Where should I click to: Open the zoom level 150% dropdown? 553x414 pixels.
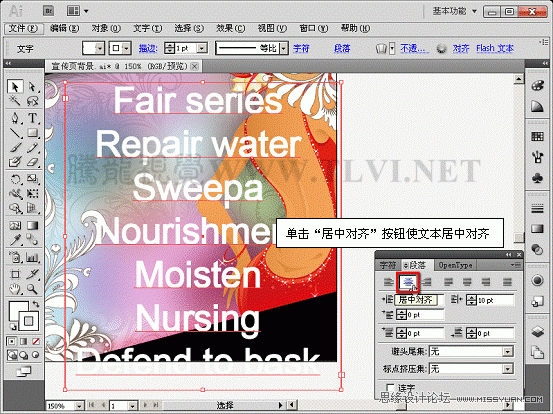[x=79, y=406]
